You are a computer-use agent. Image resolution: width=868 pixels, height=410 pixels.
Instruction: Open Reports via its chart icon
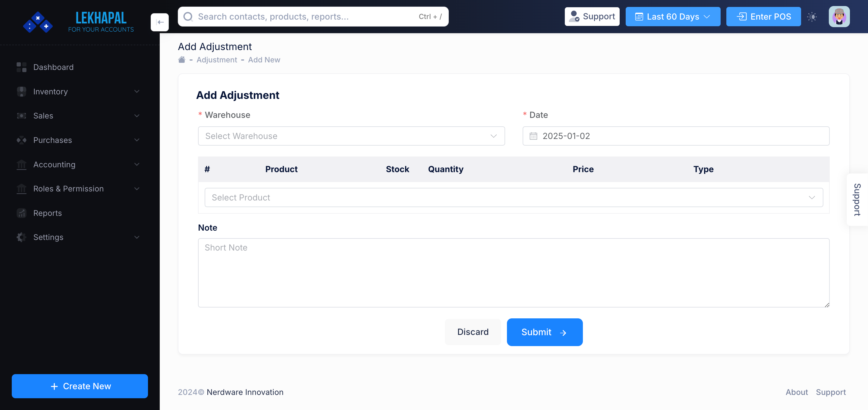coord(21,213)
